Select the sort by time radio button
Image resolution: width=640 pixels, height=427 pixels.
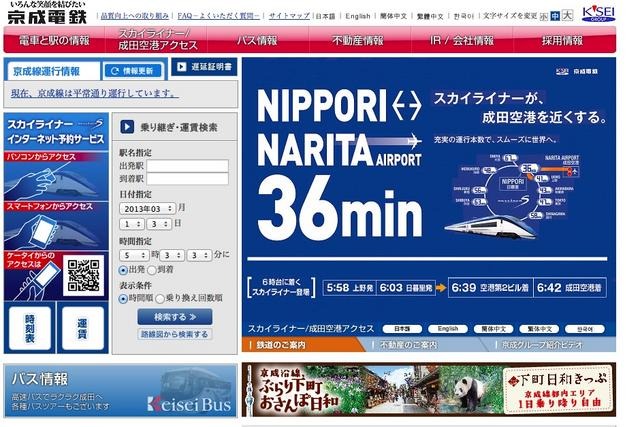click(123, 299)
